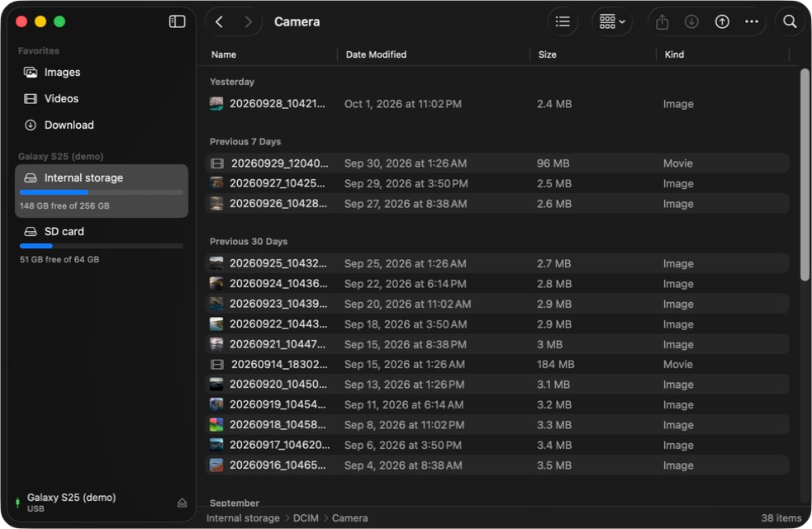Open the more options ellipsis menu
This screenshot has width=812, height=529.
tap(752, 21)
